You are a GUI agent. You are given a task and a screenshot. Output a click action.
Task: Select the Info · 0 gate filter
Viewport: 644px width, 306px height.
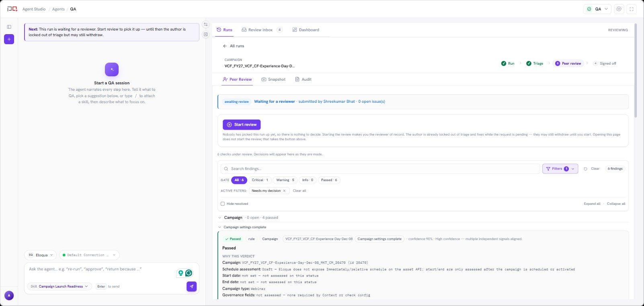coord(308,180)
